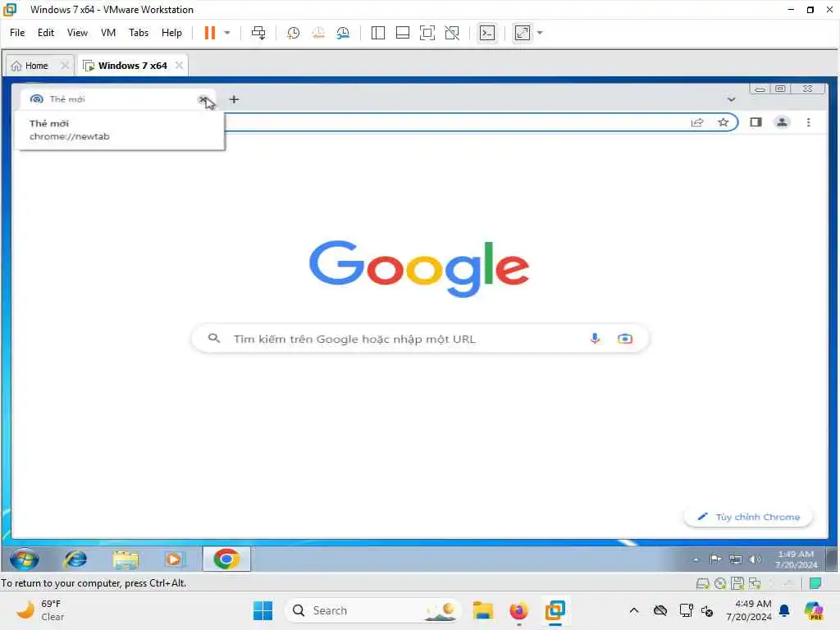The height and width of the screenshot is (630, 840).
Task: Open Firefox on the host taskbar
Action: coord(518,610)
